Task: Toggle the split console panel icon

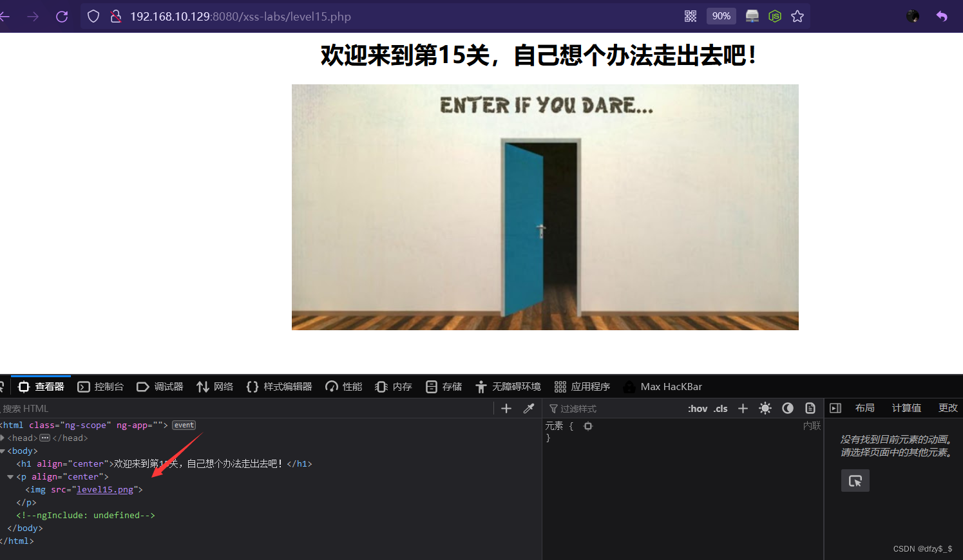Action: pyautogui.click(x=835, y=407)
